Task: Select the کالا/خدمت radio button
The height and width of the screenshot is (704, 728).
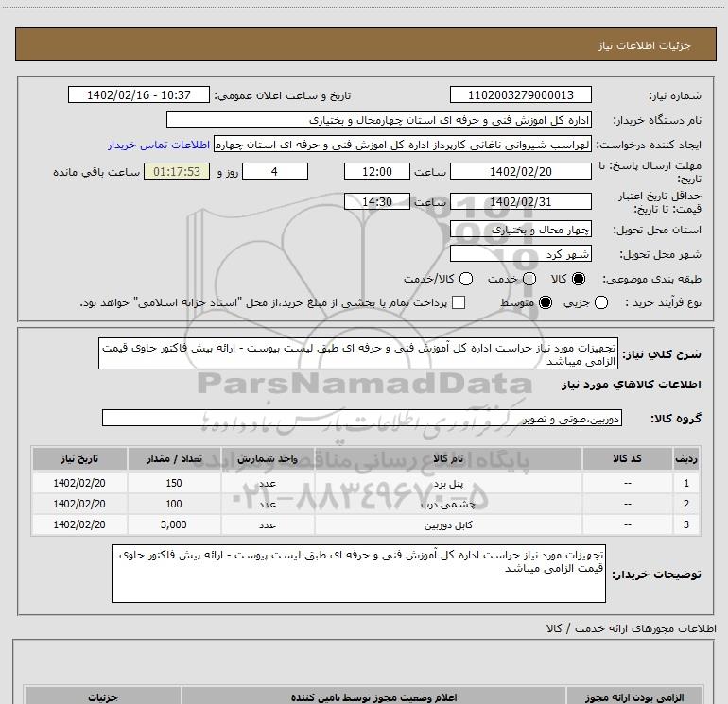Action: [x=466, y=279]
